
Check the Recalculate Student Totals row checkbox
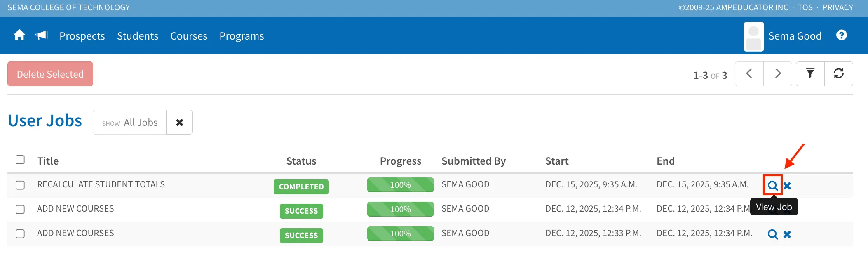(20, 185)
